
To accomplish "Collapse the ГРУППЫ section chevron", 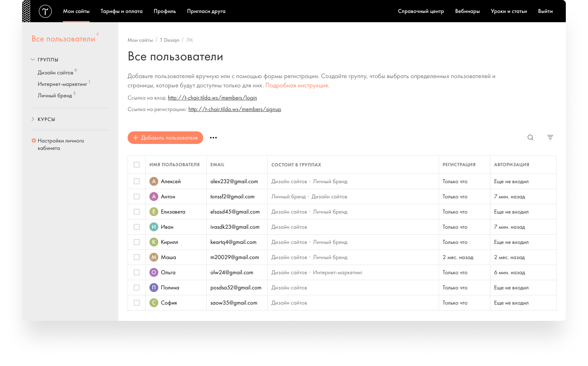I will 33,60.
